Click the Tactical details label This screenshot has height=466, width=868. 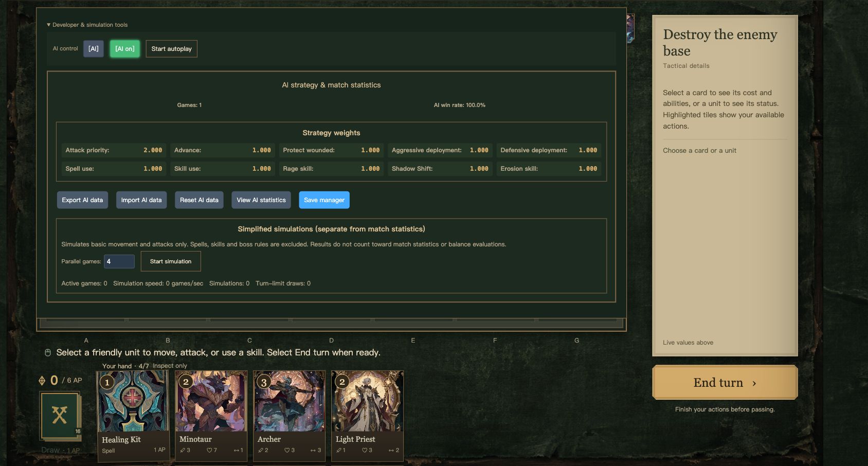686,66
